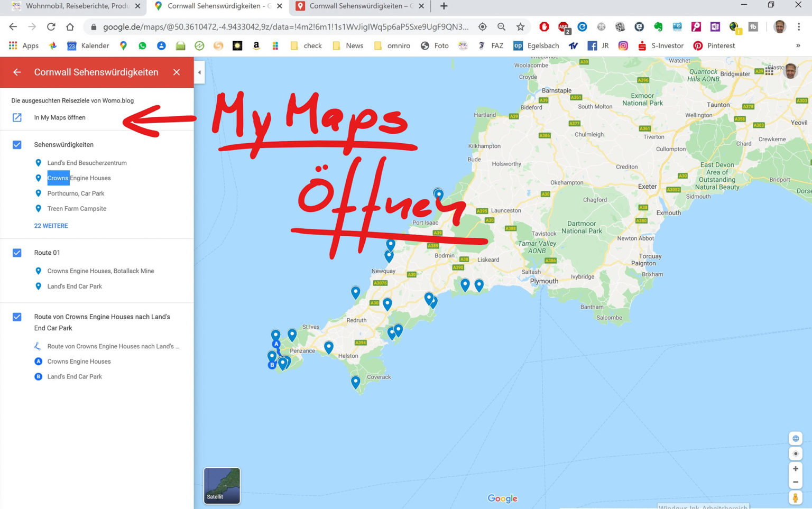Uncheck the Sehenswürdigkeiten layer
The width and height of the screenshot is (812, 509).
pyautogui.click(x=17, y=144)
